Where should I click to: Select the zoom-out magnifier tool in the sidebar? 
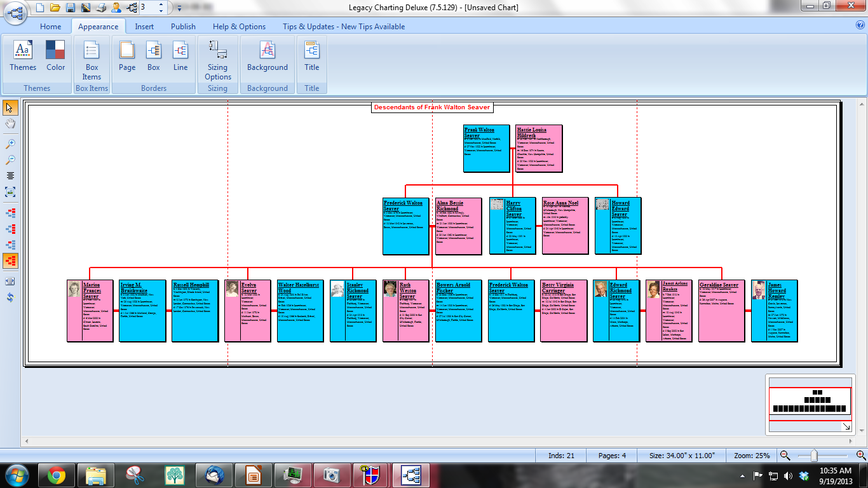(11, 159)
